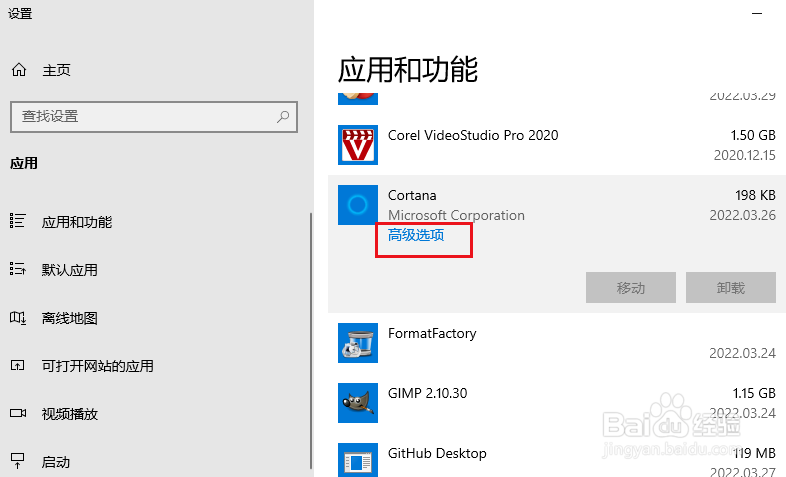The width and height of the screenshot is (786, 477).
Task: Click the Corel VideoStudio Pro 2020 app icon
Action: [x=357, y=145]
